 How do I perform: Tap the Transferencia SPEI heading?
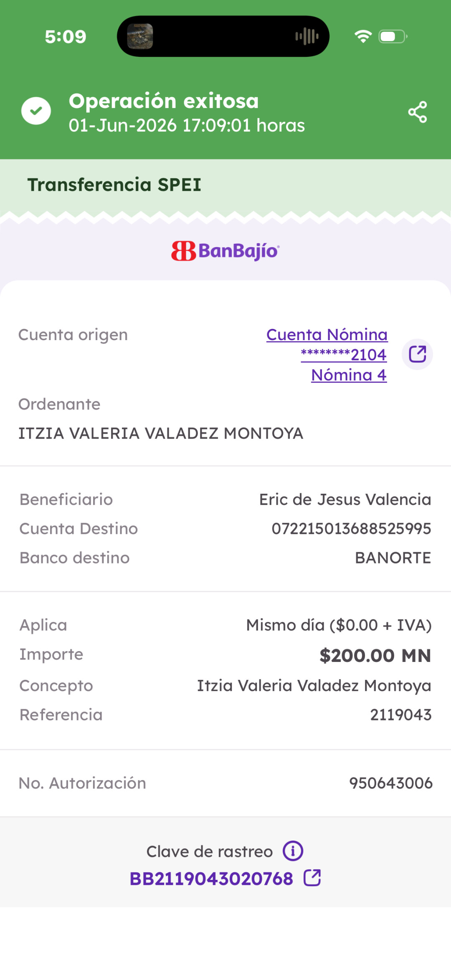114,184
